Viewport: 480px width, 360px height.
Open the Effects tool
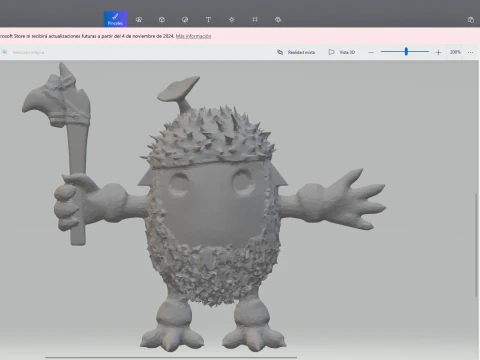[232, 20]
